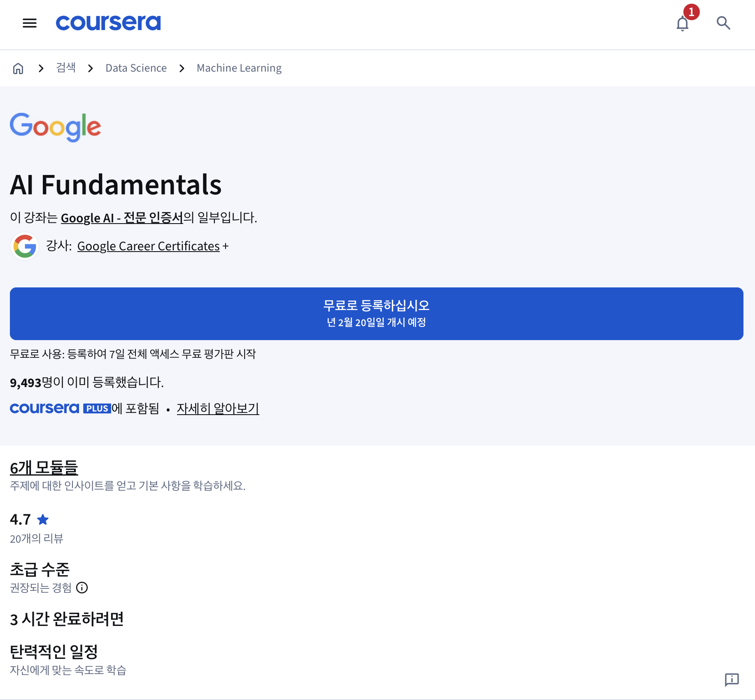Expand more instructors with the plus
This screenshot has width=755, height=700.
tap(226, 246)
